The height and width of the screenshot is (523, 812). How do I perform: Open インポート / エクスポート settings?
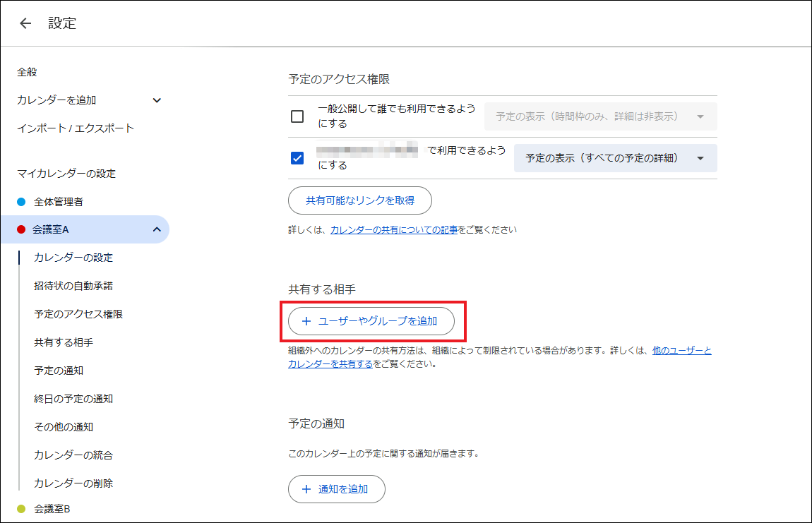pyautogui.click(x=76, y=128)
